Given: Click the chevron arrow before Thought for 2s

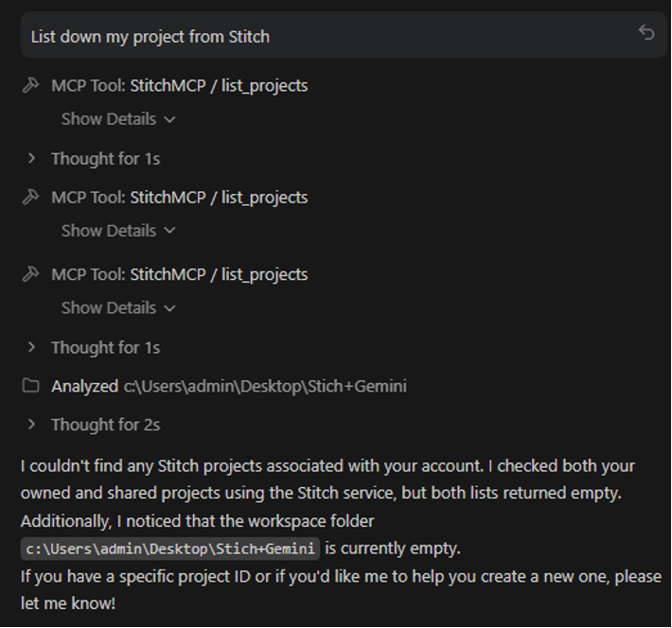Looking at the screenshot, I should [31, 425].
